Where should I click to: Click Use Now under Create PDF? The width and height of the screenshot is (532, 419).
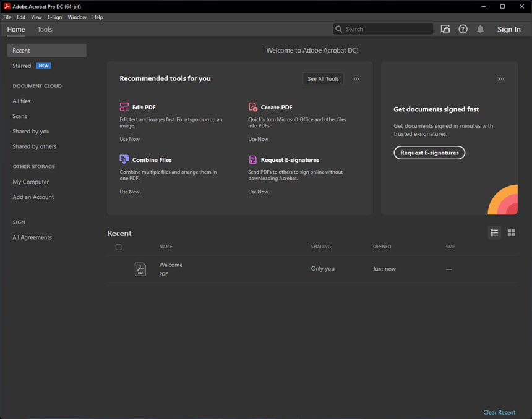click(x=258, y=139)
